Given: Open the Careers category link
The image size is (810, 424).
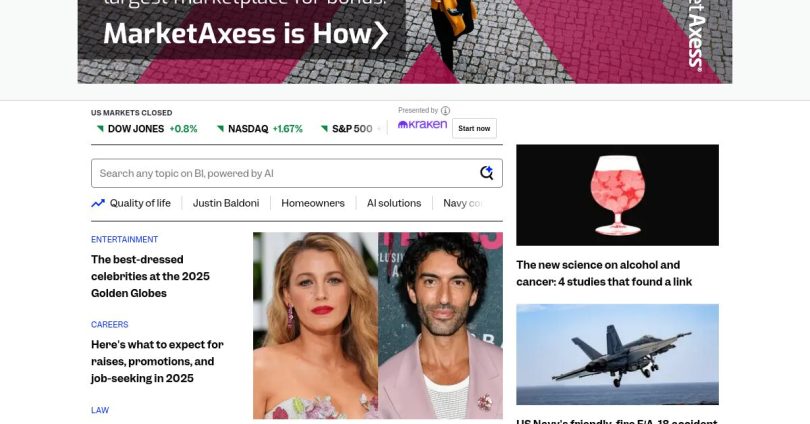Looking at the screenshot, I should pos(110,324).
